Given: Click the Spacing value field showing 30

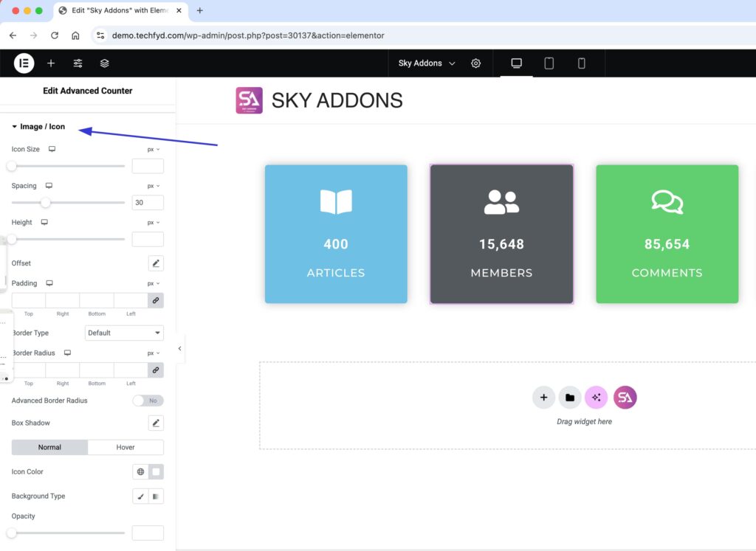Looking at the screenshot, I should click(x=148, y=203).
